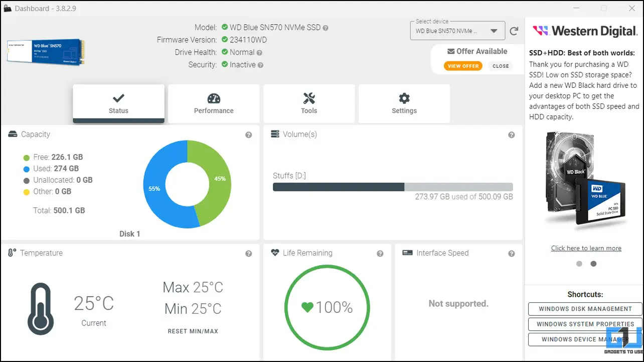Click the green 45% free donut segment
Image resolution: width=644 pixels, height=362 pixels.
(x=219, y=179)
